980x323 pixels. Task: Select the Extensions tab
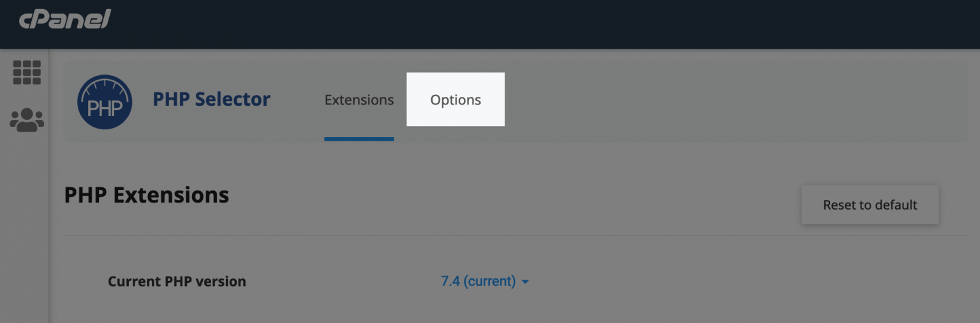tap(359, 100)
